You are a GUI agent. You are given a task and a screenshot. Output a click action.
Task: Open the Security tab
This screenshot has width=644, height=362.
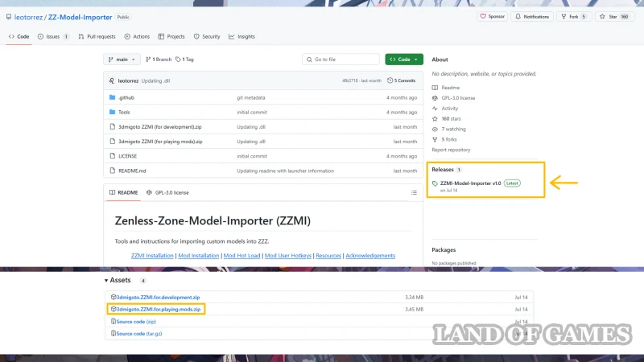click(x=207, y=36)
